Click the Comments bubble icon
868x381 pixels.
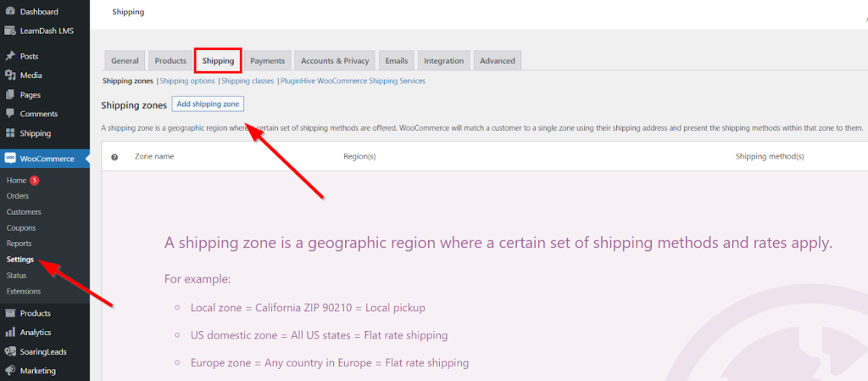click(x=10, y=114)
